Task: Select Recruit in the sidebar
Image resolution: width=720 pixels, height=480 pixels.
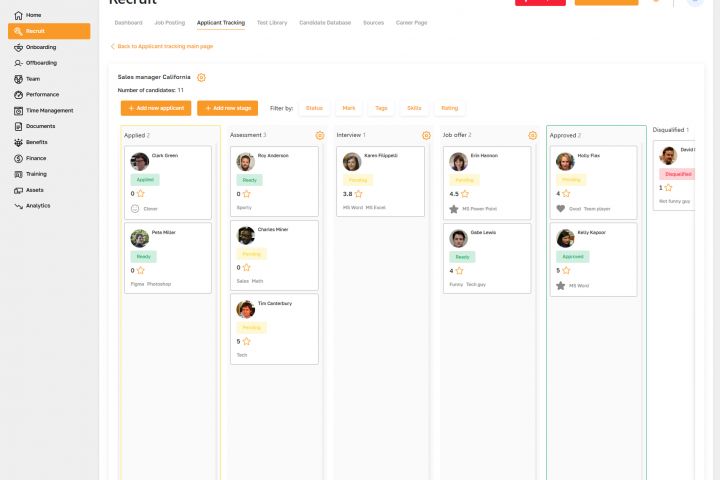Action: (49, 31)
